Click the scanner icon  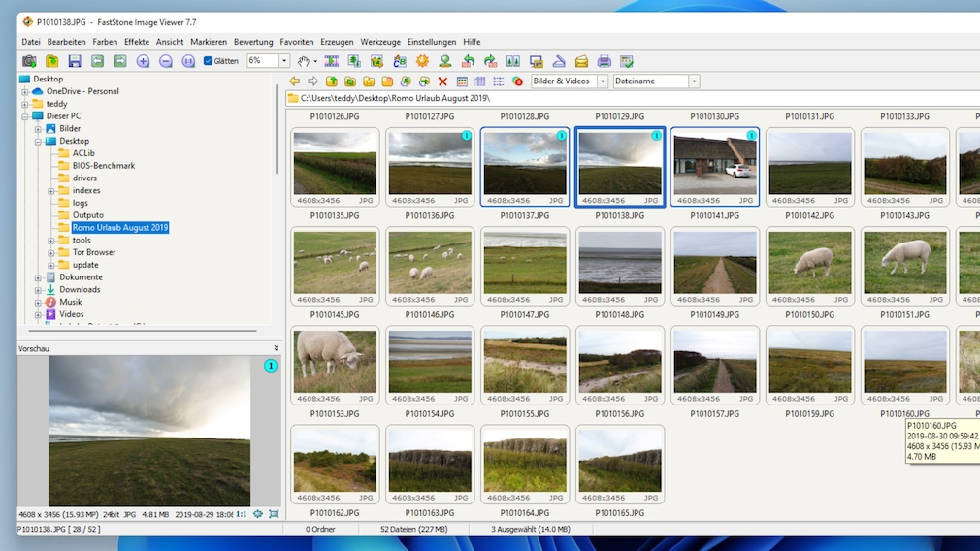559,61
